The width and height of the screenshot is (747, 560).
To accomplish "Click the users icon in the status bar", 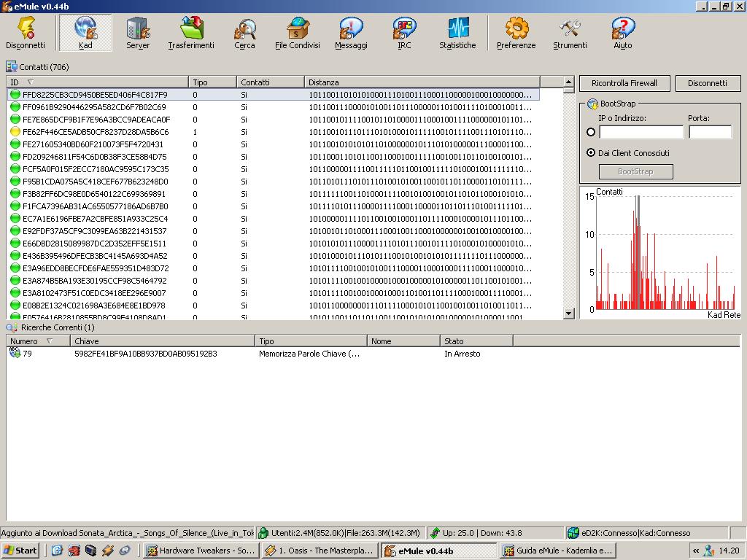I will pyautogui.click(x=263, y=533).
